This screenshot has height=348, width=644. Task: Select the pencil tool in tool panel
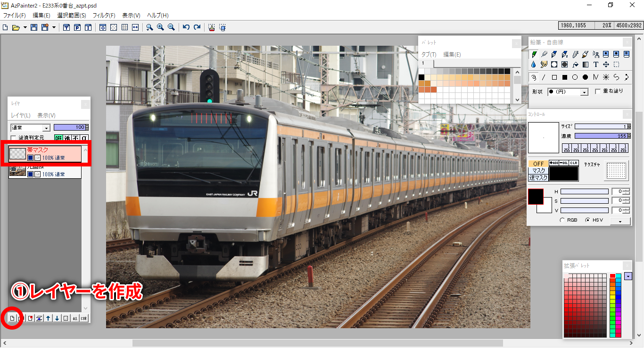point(534,54)
